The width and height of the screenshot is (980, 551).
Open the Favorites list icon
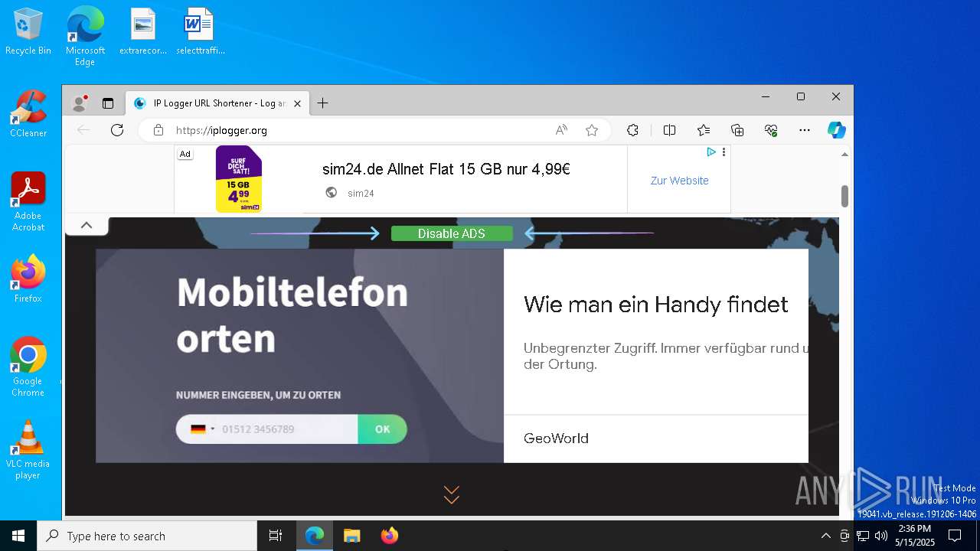point(704,130)
